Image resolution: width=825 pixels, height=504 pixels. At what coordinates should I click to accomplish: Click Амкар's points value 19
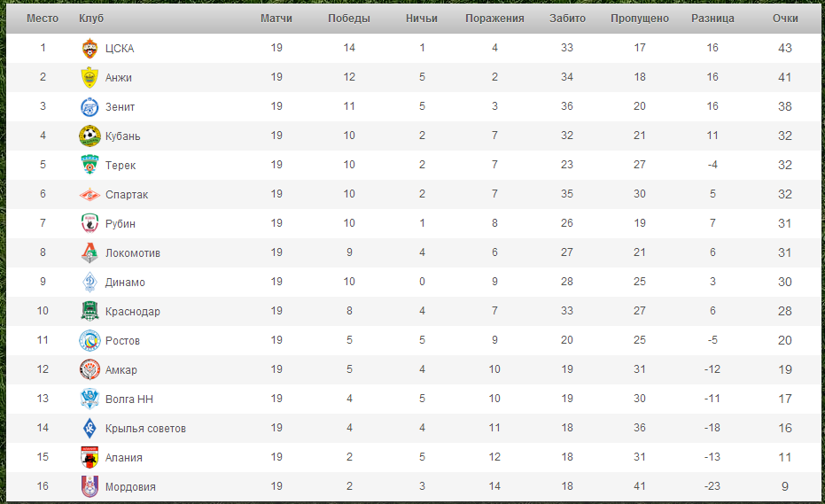click(x=784, y=370)
